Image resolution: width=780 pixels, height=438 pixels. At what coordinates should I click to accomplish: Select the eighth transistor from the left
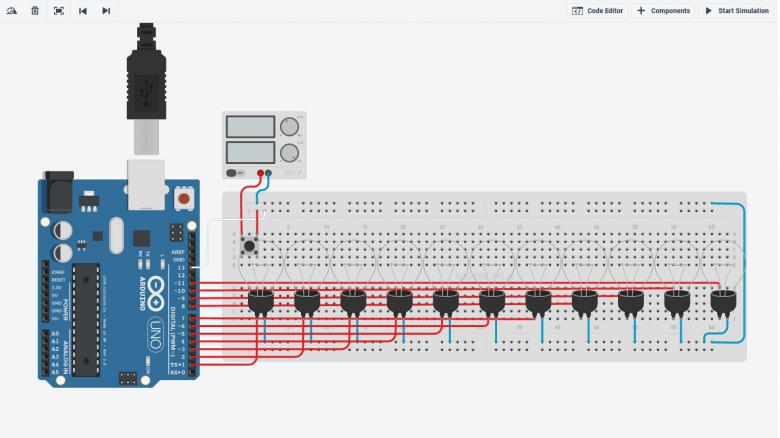tap(584, 303)
